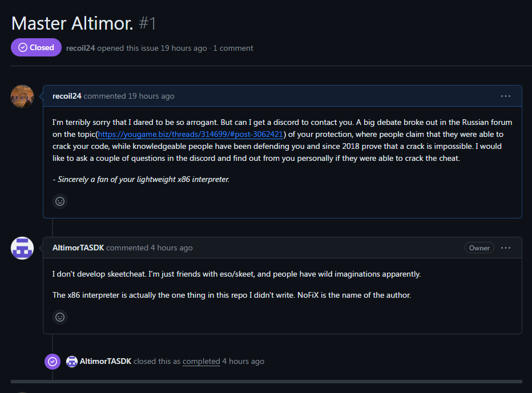Click the '4 hours ago' closed event timestamp

[243, 361]
